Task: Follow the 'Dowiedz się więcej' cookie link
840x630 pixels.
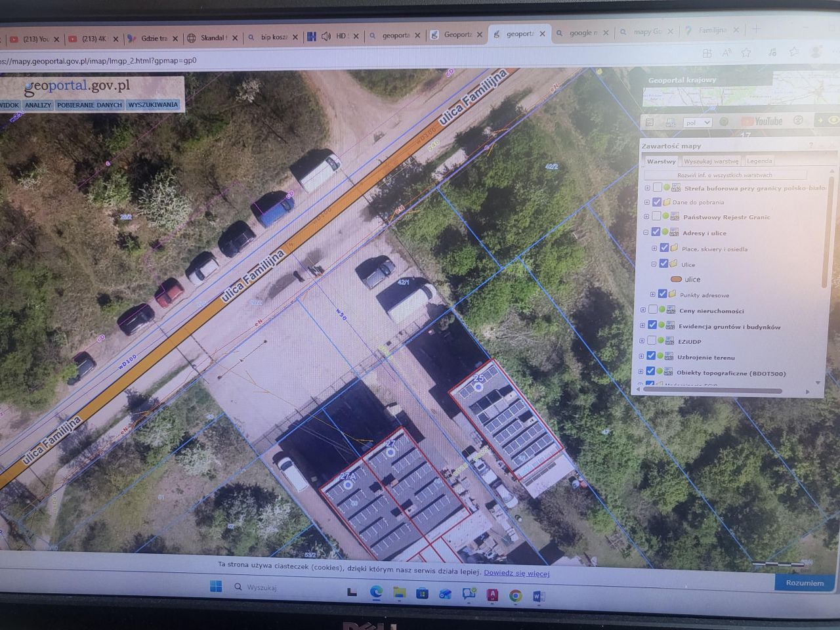Action: (x=516, y=573)
